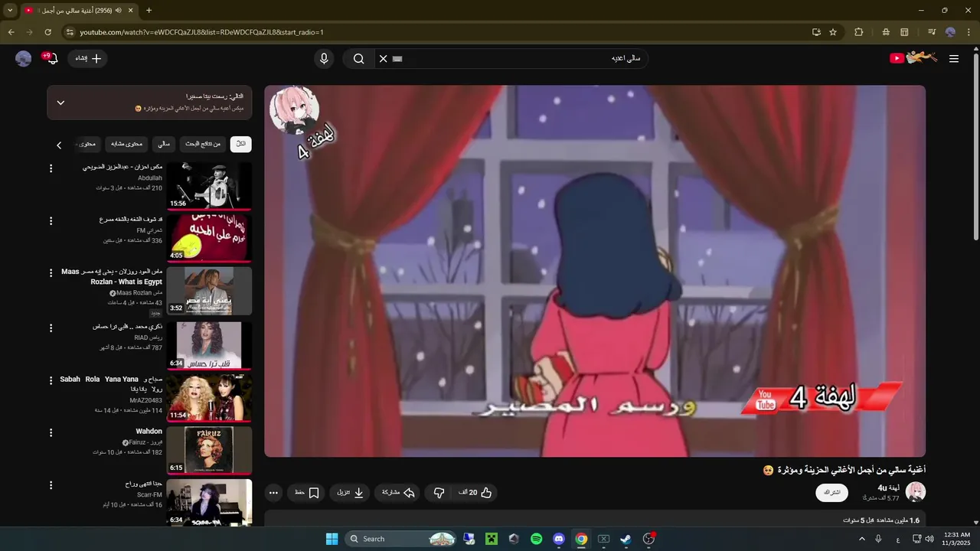This screenshot has height=551, width=980.
Task: Play Sabah Rola thumbnail 11:54
Action: 210,397
